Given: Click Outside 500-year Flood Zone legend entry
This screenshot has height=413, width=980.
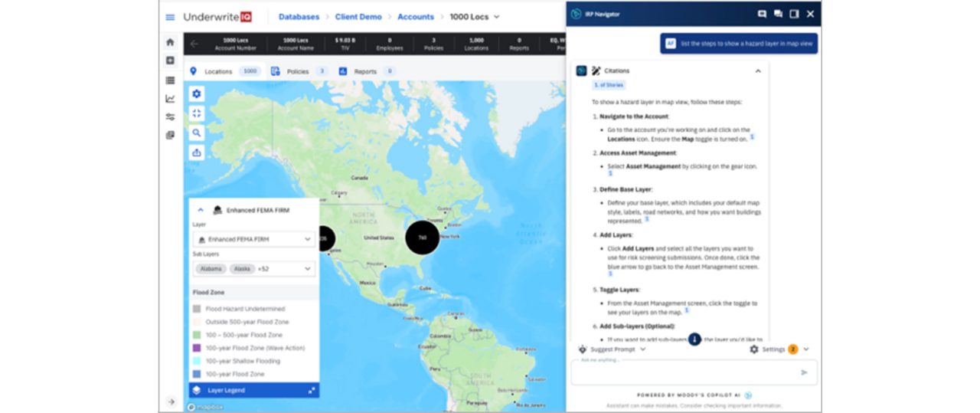Looking at the screenshot, I should point(247,322).
